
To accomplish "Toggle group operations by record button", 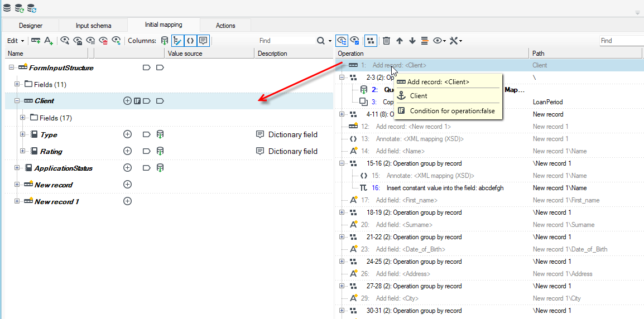I will 371,41.
